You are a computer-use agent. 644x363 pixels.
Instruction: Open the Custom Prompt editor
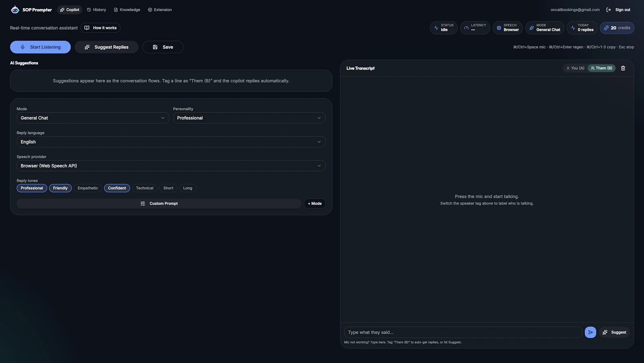click(x=159, y=203)
